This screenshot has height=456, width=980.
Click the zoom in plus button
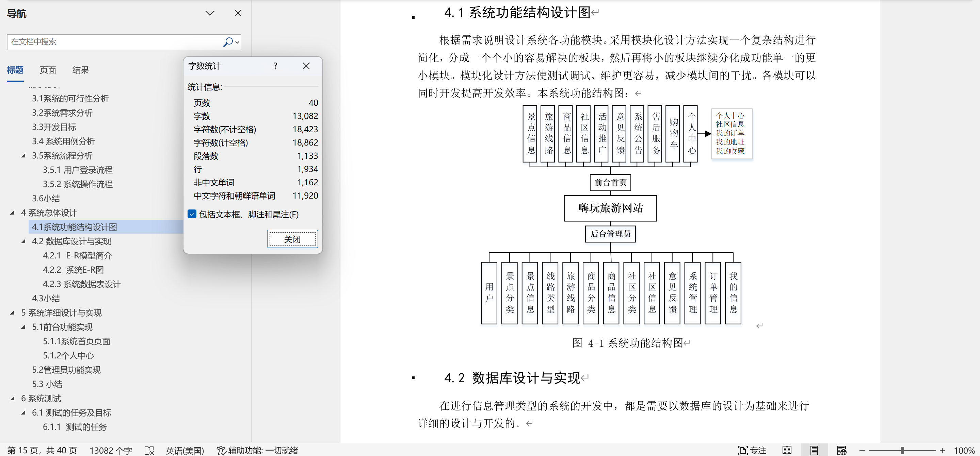click(942, 450)
